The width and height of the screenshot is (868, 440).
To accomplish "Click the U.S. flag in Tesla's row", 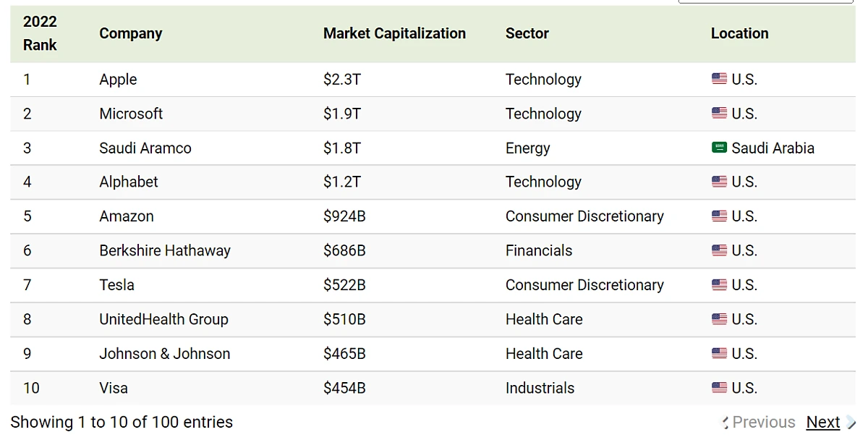I will point(719,285).
